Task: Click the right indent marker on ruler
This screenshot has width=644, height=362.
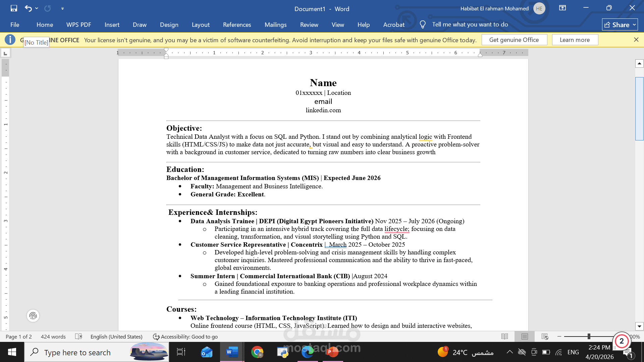Action: tap(480, 55)
